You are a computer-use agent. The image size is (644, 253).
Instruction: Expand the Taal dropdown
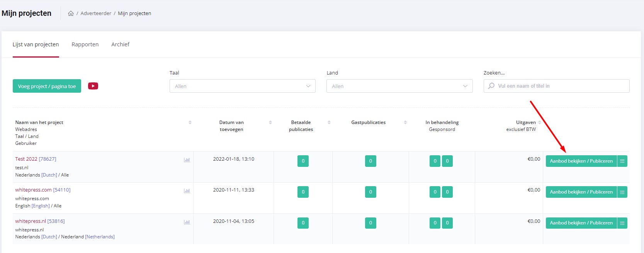(x=242, y=86)
